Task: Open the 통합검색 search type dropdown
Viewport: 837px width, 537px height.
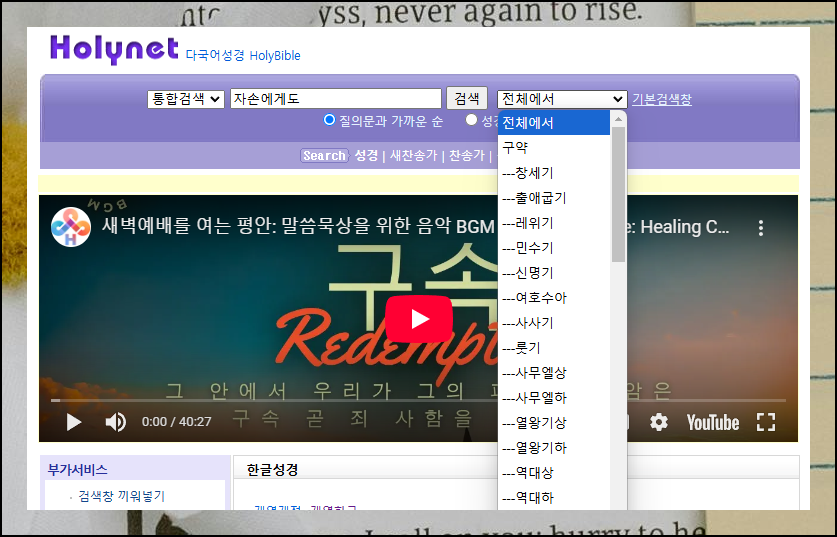Action: (x=185, y=99)
